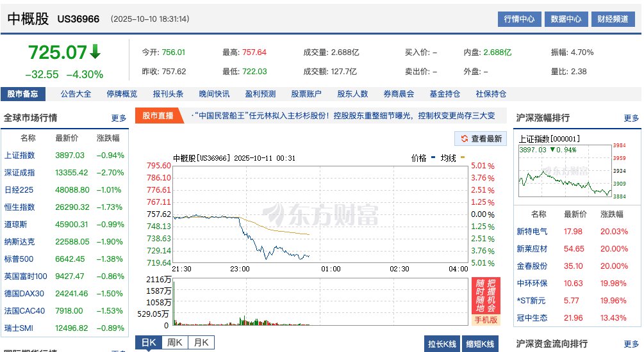Open 英国富时100 index link
The height and width of the screenshot is (352, 644).
(x=26, y=276)
